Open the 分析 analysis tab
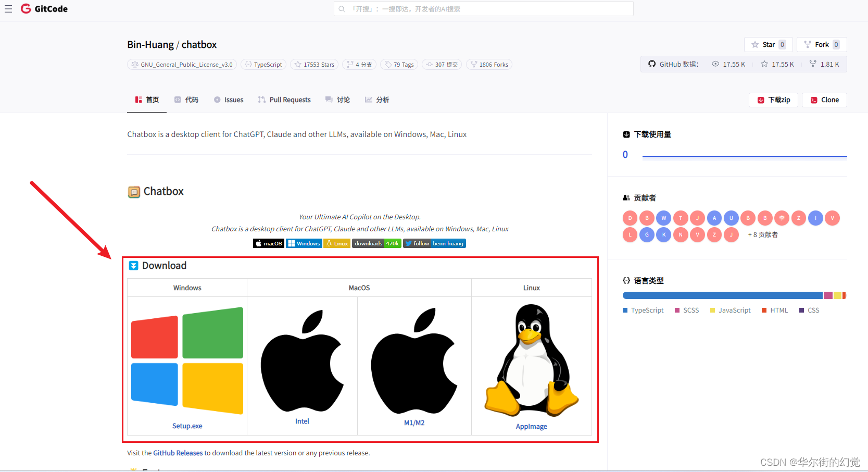This screenshot has width=868, height=472. click(377, 100)
